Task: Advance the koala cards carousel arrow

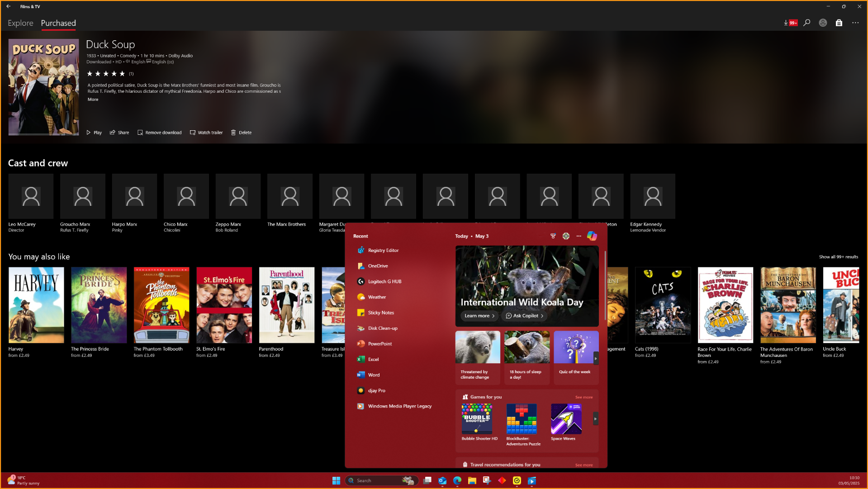Action: 596,358
